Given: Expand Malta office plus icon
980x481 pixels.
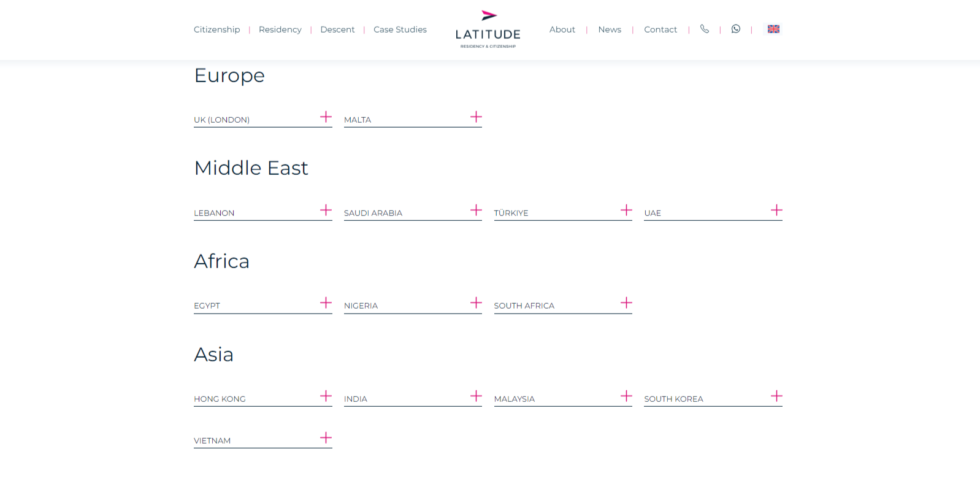Looking at the screenshot, I should (476, 117).
